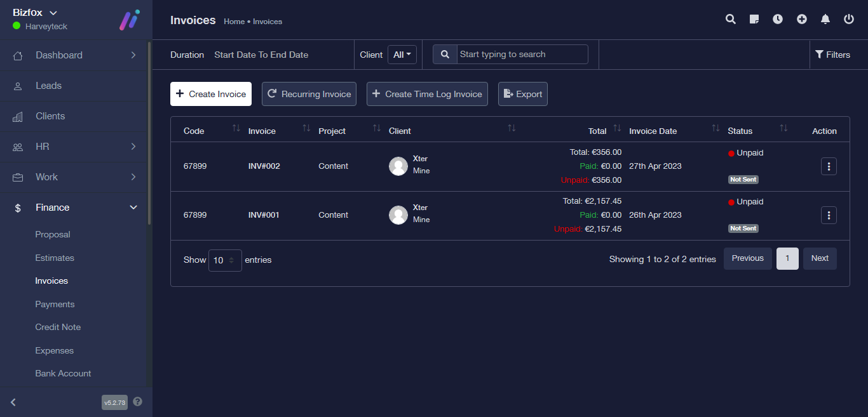Change the Show entries count selector
Viewport: 868px width, 417px height.
(x=225, y=260)
